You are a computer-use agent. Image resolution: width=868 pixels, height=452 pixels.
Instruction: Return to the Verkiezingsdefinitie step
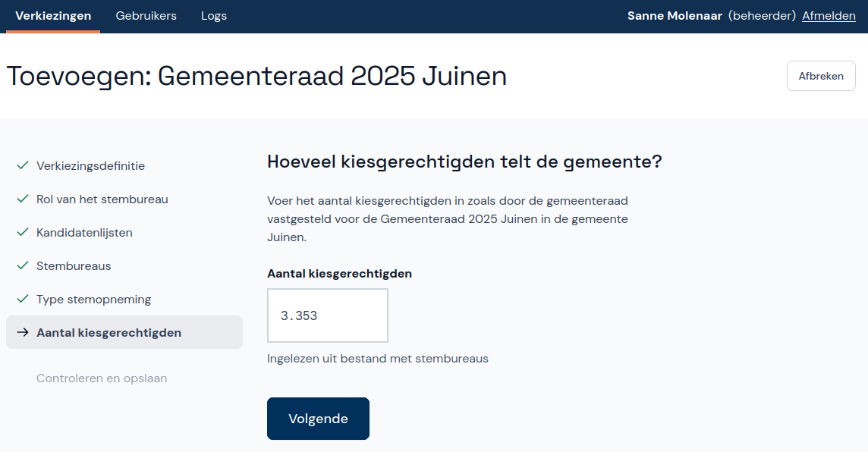pyautogui.click(x=90, y=165)
